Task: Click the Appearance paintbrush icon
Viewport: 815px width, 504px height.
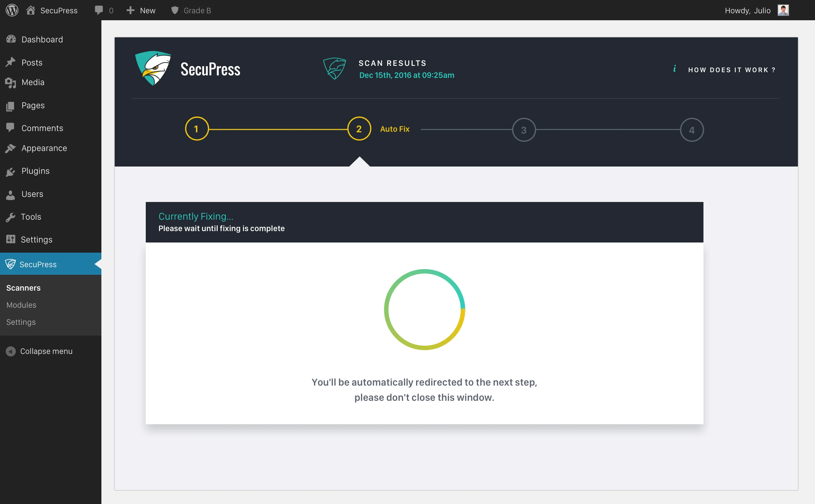Action: coord(11,148)
